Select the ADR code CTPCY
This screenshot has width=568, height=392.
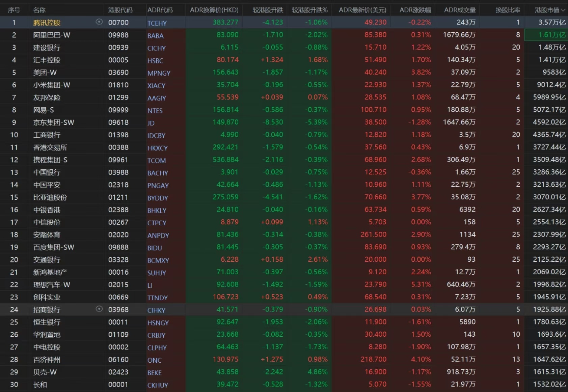pyautogui.click(x=157, y=223)
